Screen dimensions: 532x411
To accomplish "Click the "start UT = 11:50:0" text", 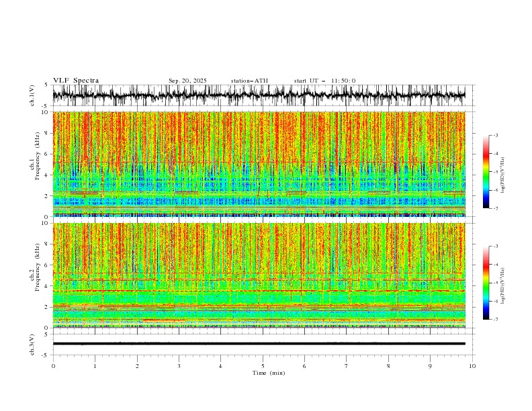I will 324,81.
